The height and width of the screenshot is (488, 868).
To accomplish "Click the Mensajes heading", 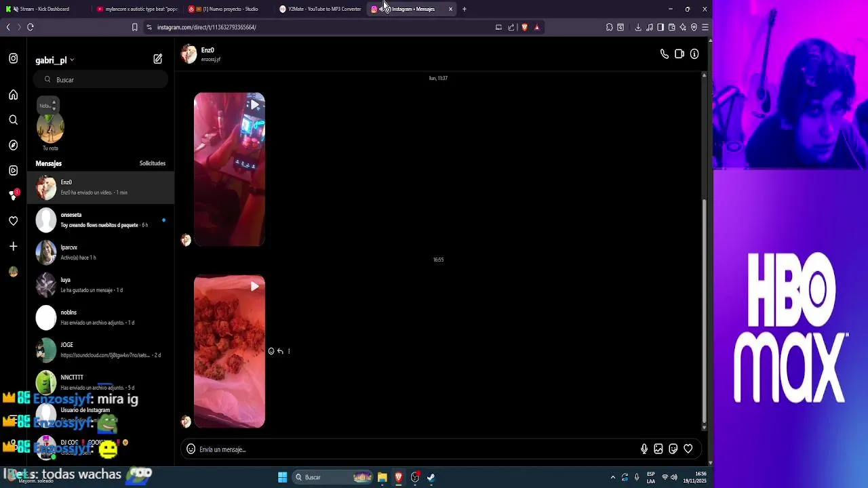I will (48, 163).
